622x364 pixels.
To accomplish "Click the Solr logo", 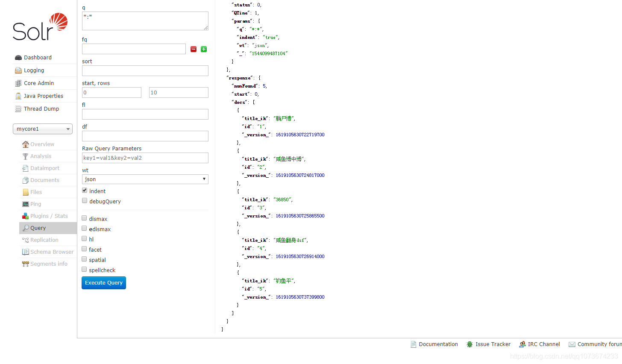I will coord(40,27).
